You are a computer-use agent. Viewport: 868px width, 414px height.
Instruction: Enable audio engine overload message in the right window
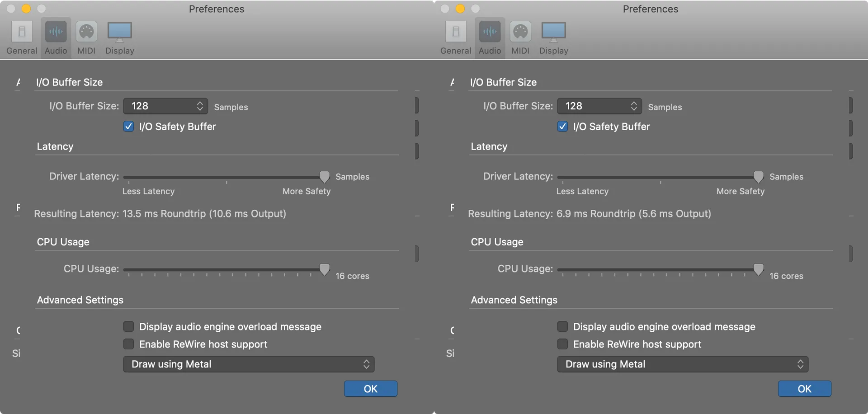[x=562, y=326]
